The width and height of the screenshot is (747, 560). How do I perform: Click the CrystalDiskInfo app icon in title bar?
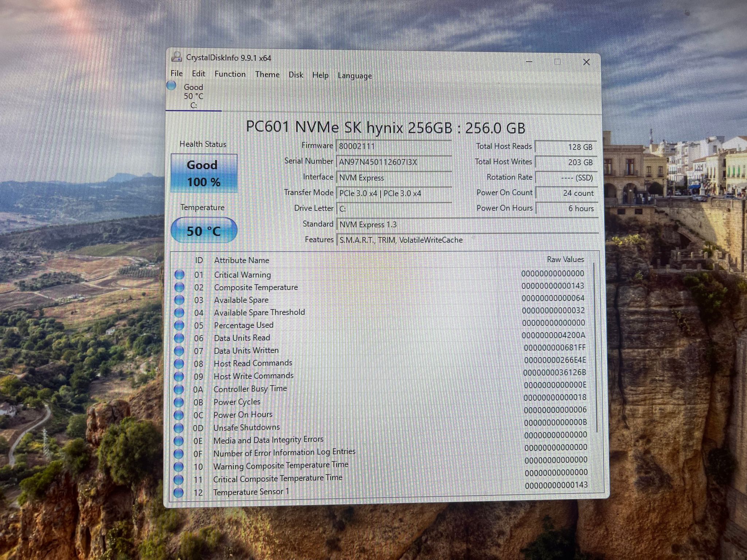point(177,57)
